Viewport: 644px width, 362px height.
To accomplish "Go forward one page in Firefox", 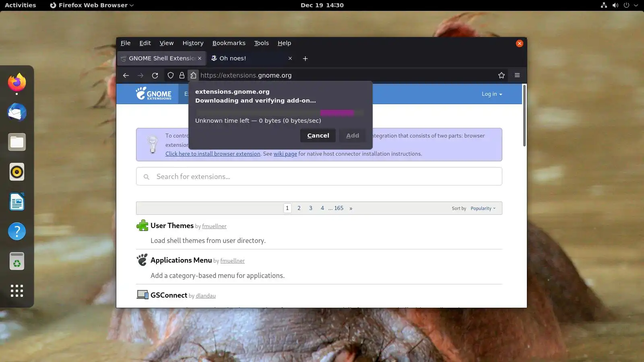I will [140, 75].
